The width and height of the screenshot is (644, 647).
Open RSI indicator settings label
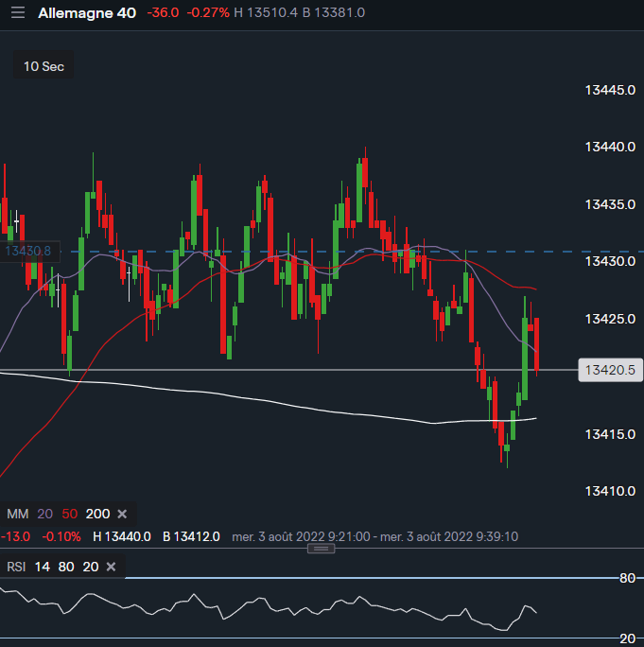coord(16,567)
